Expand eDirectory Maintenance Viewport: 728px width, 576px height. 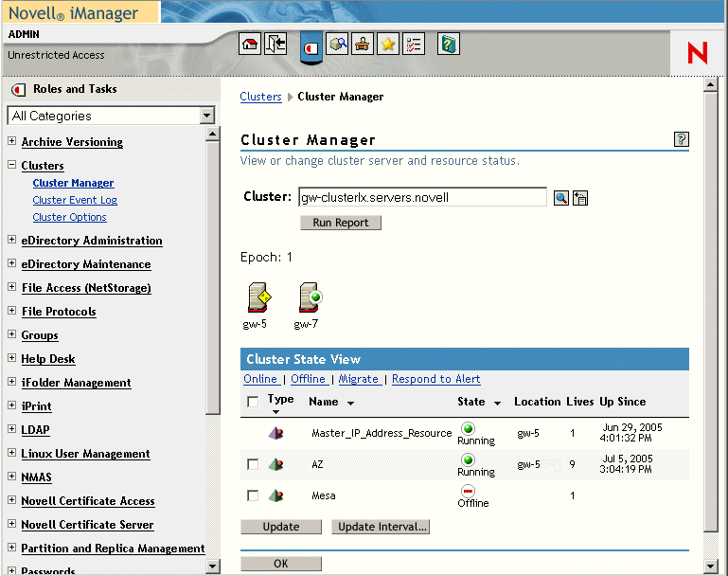tap(12, 263)
